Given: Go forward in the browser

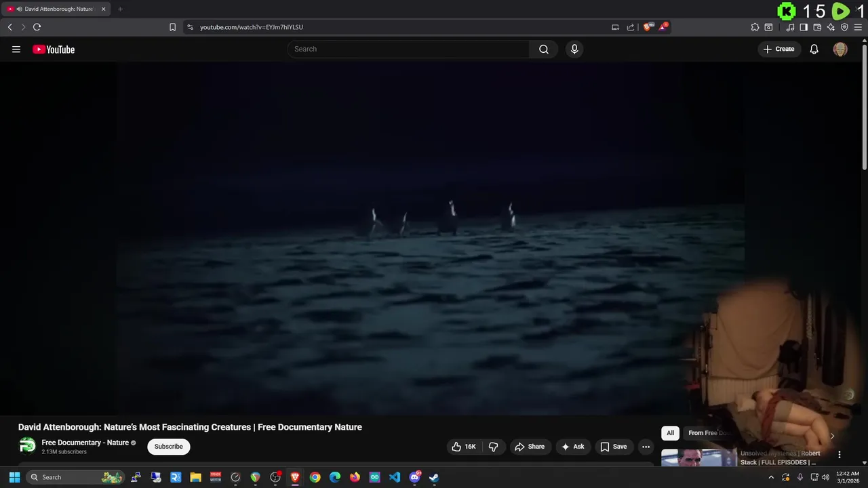Looking at the screenshot, I should [x=23, y=27].
